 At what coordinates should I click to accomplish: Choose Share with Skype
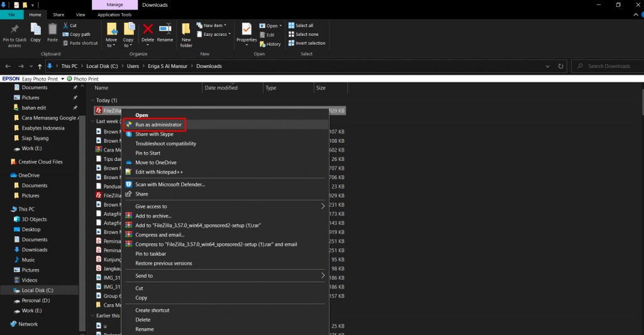(x=226, y=135)
